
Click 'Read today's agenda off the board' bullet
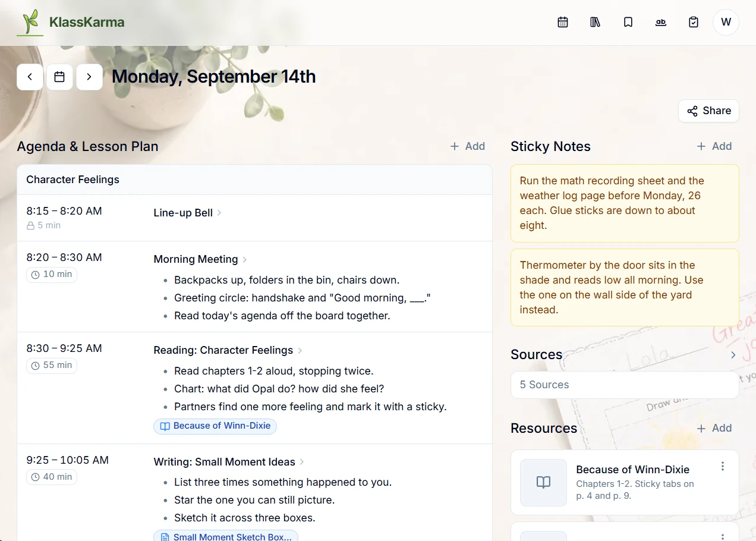(282, 316)
